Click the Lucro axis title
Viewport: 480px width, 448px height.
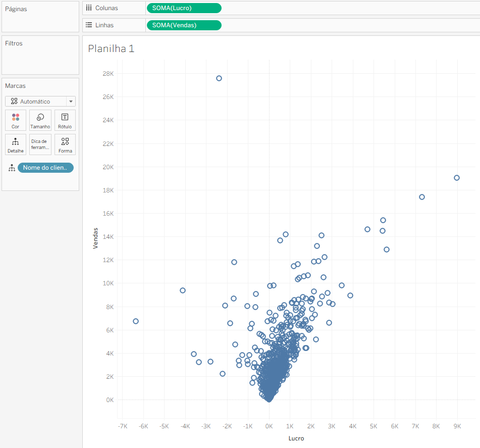(x=296, y=438)
